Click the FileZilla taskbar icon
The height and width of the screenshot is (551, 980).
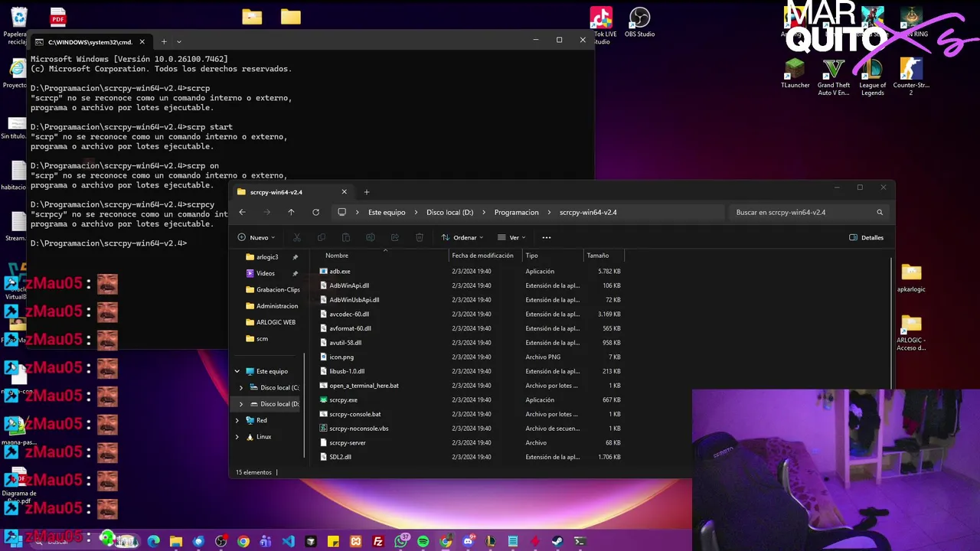click(x=378, y=541)
